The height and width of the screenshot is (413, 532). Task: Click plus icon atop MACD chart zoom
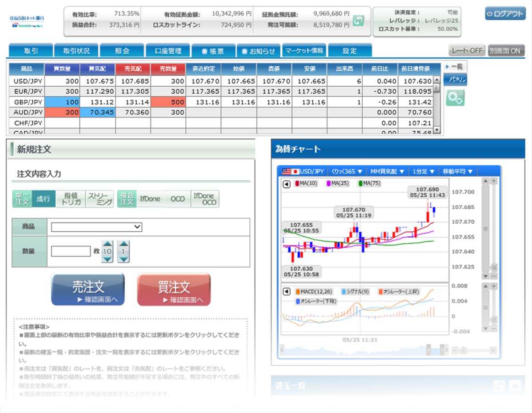494,286
